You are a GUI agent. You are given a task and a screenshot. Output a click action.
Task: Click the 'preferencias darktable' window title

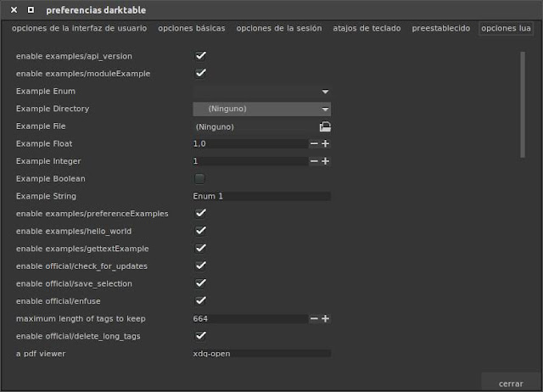coord(96,10)
